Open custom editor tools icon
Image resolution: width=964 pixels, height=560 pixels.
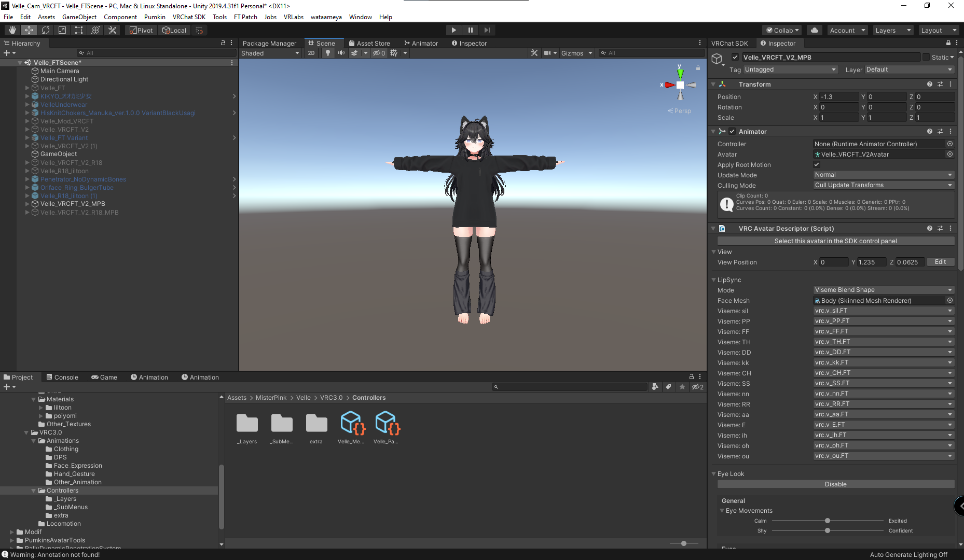pyautogui.click(x=112, y=30)
